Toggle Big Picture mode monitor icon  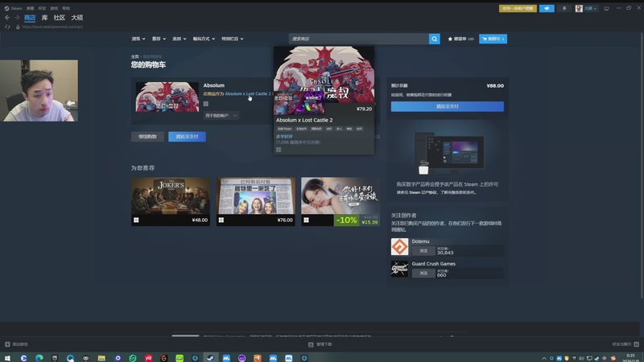click(x=606, y=8)
